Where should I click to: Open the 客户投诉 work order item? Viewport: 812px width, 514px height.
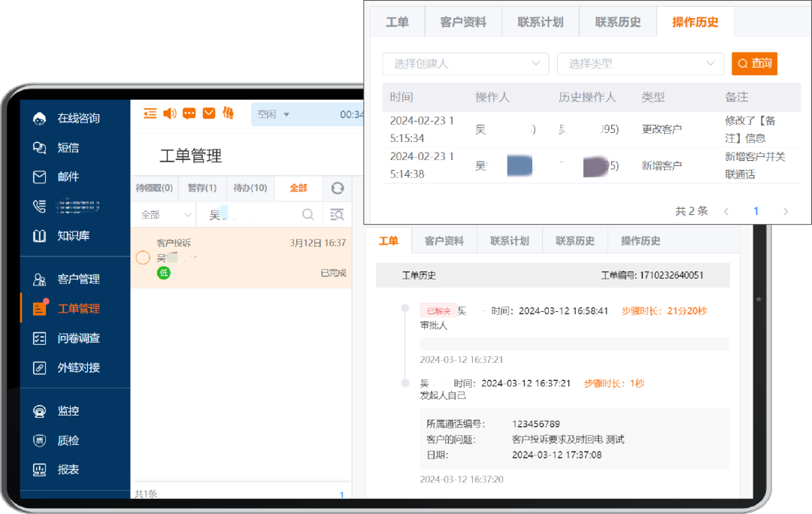[x=241, y=258]
